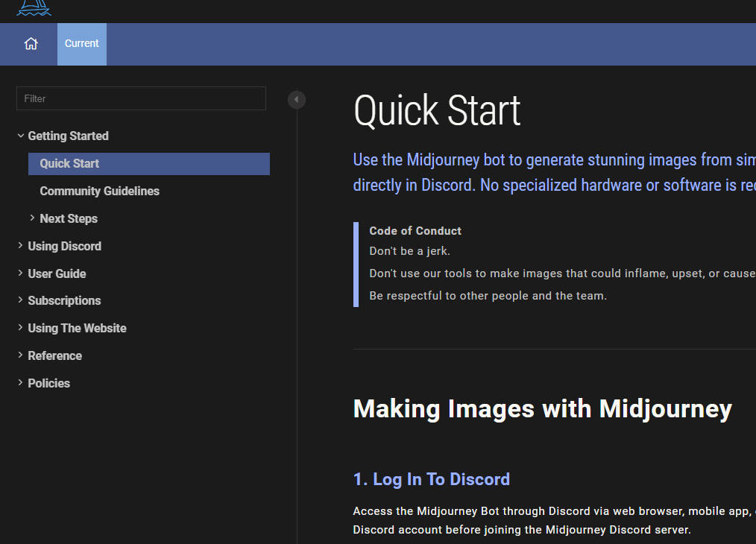
Task: Open the User Guide section
Action: [57, 273]
